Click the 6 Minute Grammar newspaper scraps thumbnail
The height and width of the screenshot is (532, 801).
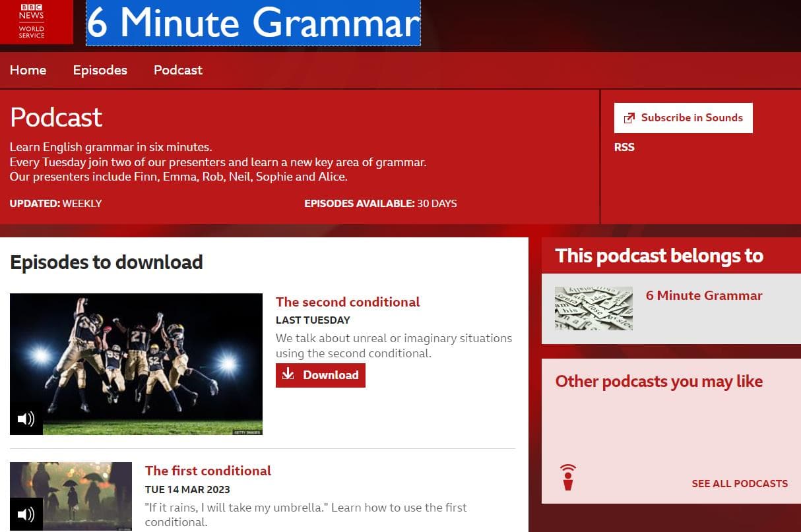(x=594, y=309)
